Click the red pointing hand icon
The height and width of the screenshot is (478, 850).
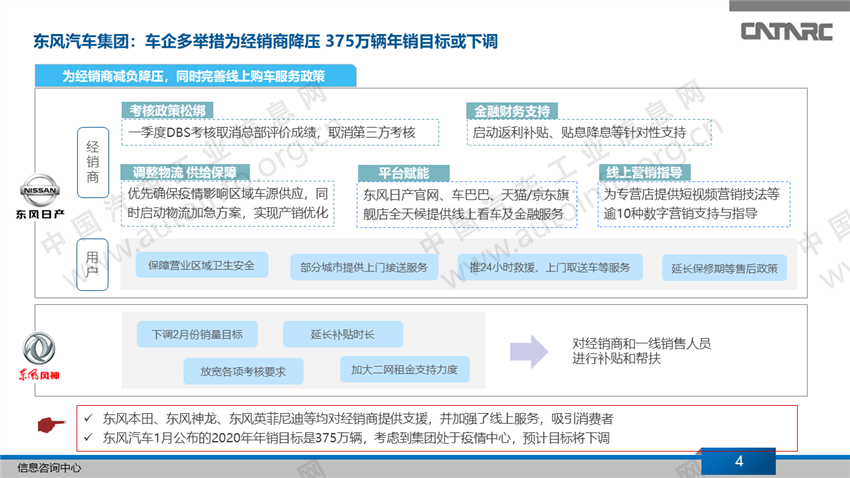pos(51,424)
